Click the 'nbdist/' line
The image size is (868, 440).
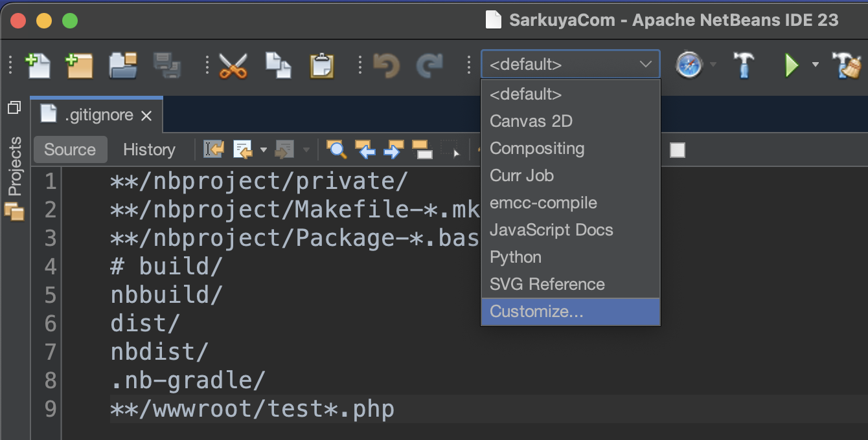[x=159, y=352]
